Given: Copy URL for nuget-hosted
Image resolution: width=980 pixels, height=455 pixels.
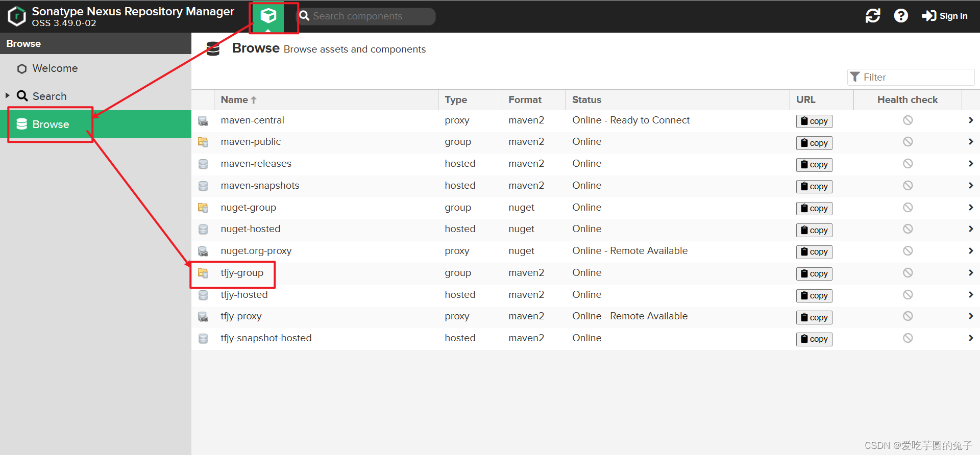Looking at the screenshot, I should click(x=814, y=230).
